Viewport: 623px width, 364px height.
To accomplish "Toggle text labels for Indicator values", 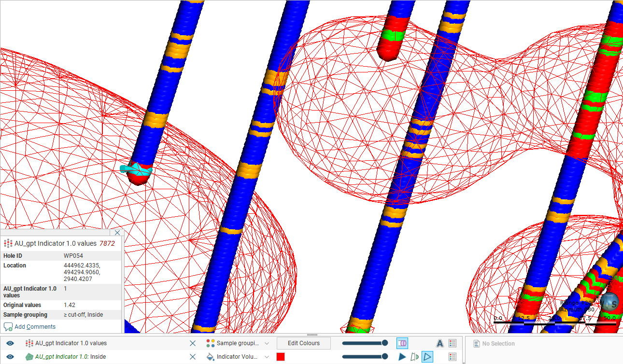I will coord(439,343).
